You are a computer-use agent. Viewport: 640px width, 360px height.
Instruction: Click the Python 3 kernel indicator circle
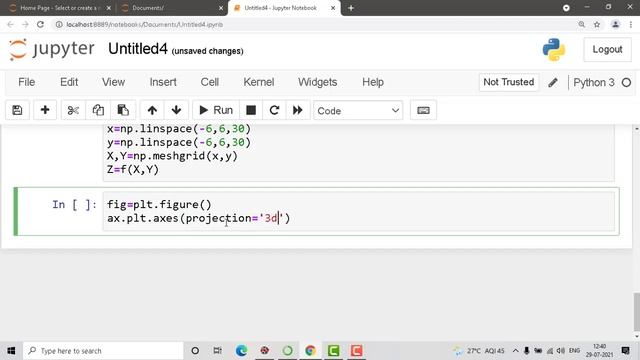click(626, 82)
